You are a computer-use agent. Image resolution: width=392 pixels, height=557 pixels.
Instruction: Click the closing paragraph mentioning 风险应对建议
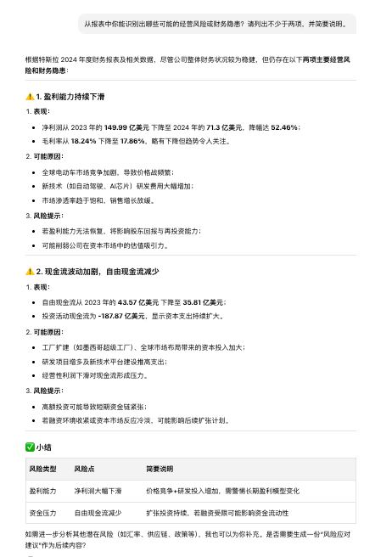(188, 540)
